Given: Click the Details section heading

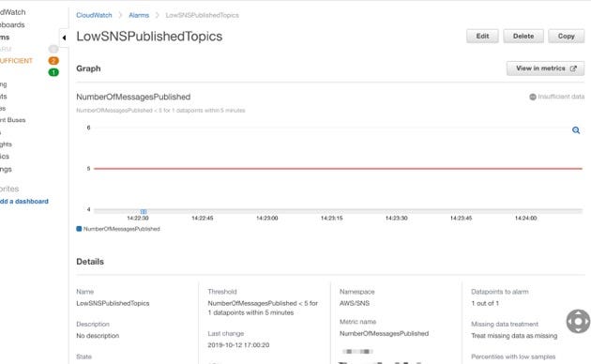Looking at the screenshot, I should [x=90, y=262].
